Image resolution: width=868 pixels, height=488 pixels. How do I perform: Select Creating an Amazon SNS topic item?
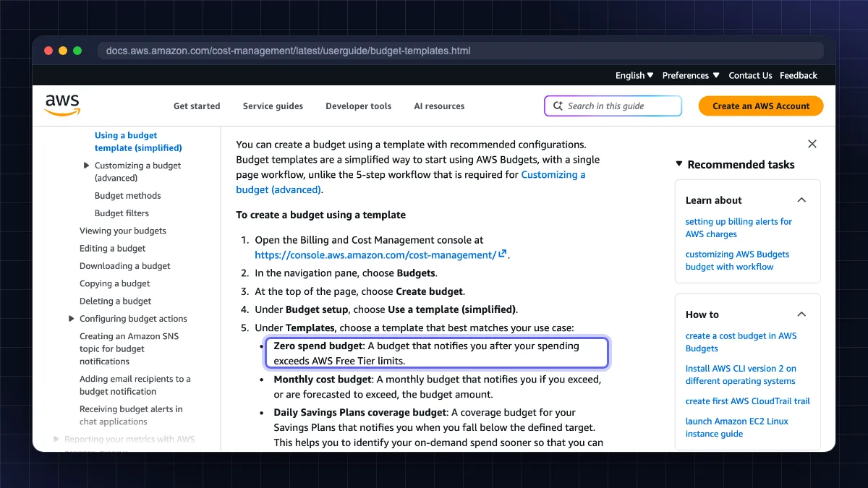tap(129, 348)
